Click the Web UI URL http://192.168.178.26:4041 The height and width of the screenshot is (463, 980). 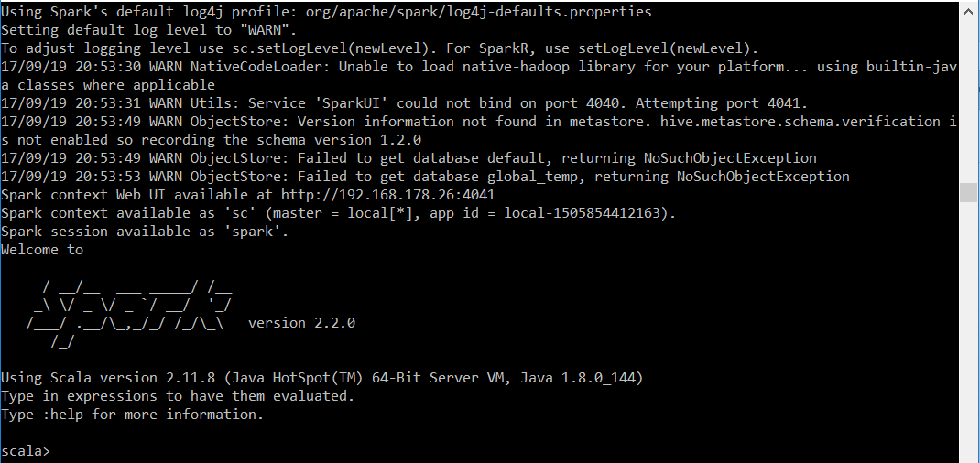[x=388, y=195]
